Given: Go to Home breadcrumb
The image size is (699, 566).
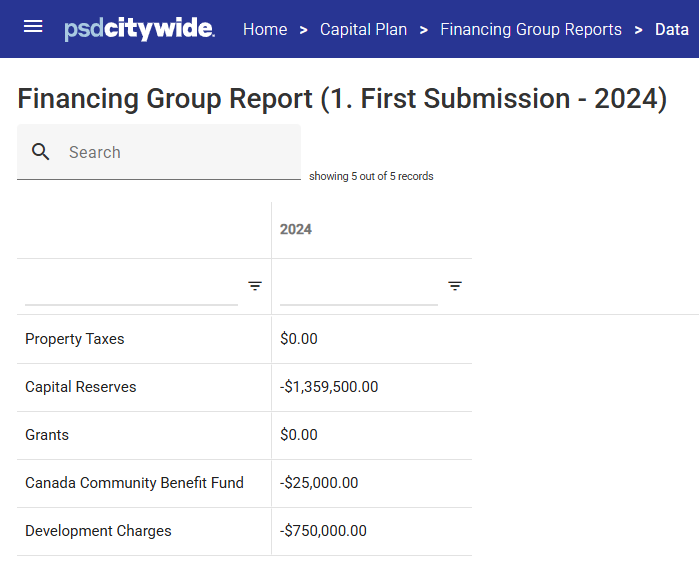Looking at the screenshot, I should pyautogui.click(x=265, y=29).
